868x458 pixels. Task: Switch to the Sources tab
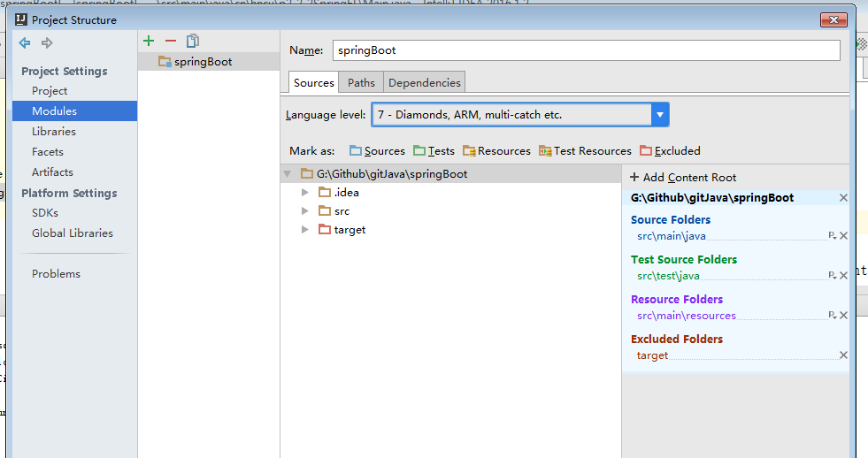314,82
